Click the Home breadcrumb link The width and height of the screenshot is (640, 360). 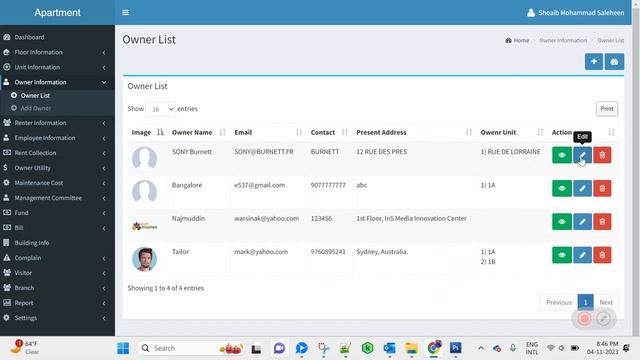(517, 40)
